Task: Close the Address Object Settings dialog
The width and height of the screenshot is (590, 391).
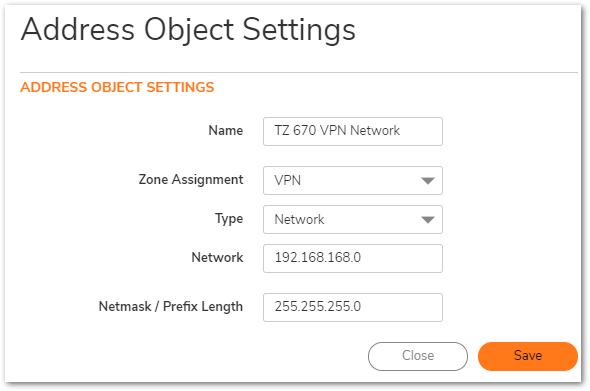Action: coord(418,356)
